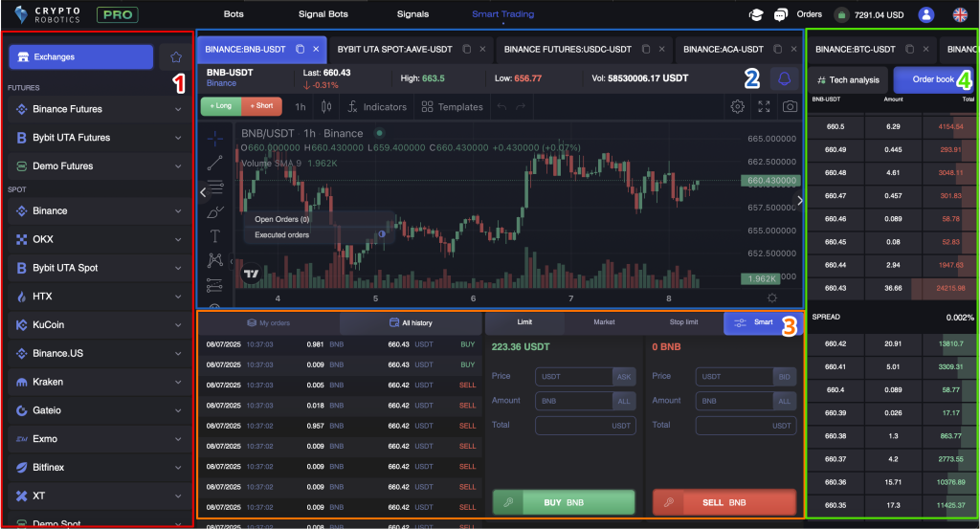Open the user profile avatar
This screenshot has height=529, width=980.
pyautogui.click(x=926, y=14)
